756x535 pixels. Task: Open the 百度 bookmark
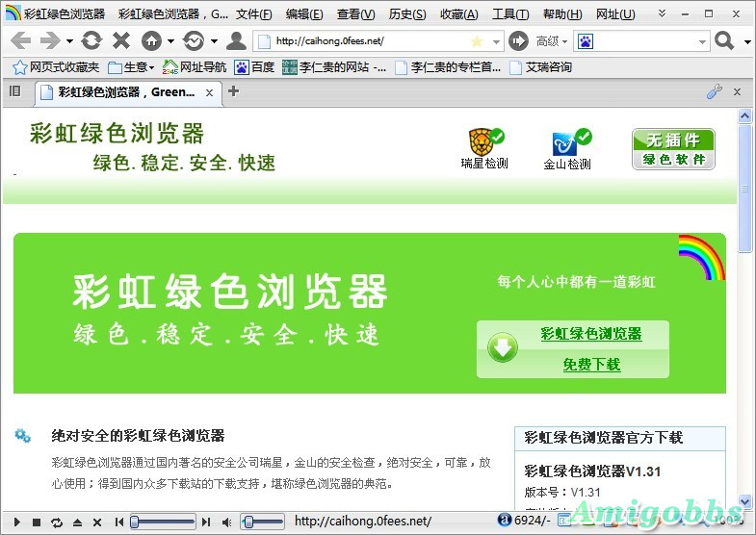tap(255, 67)
